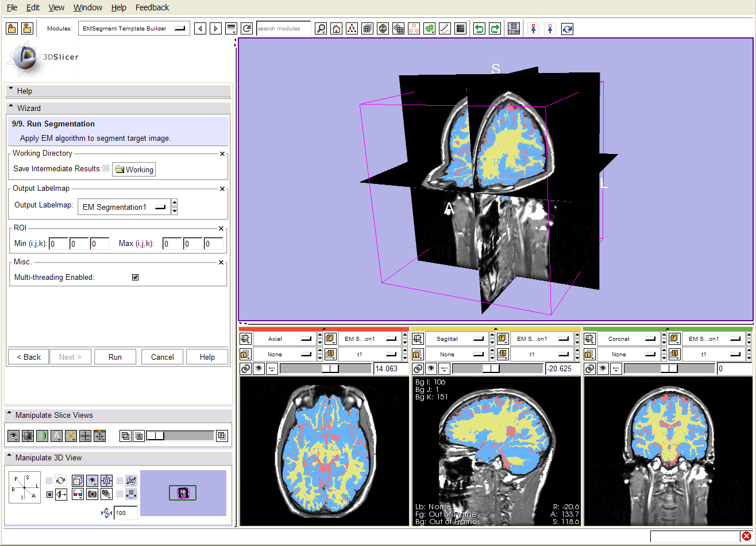The width and height of the screenshot is (756, 546).
Task: Open the Modules dropdown selector
Action: pos(134,29)
